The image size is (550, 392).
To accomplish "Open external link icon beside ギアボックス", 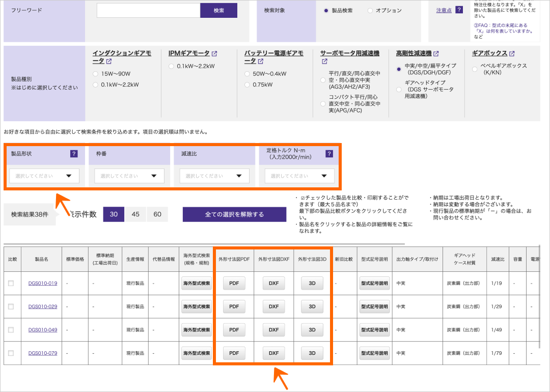I will coord(512,53).
